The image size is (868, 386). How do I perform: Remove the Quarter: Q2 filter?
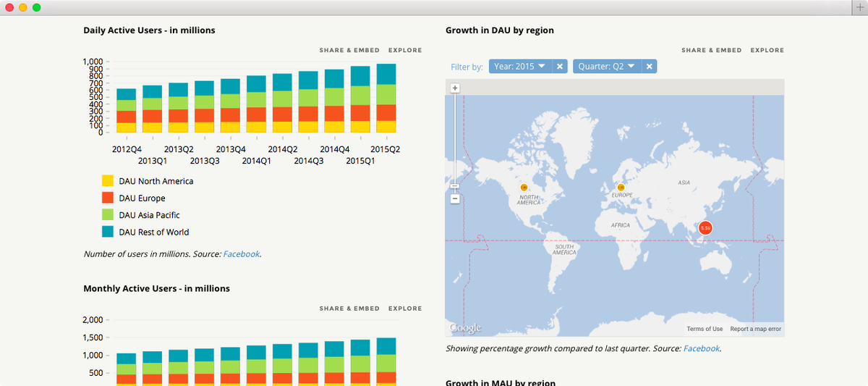pyautogui.click(x=650, y=67)
